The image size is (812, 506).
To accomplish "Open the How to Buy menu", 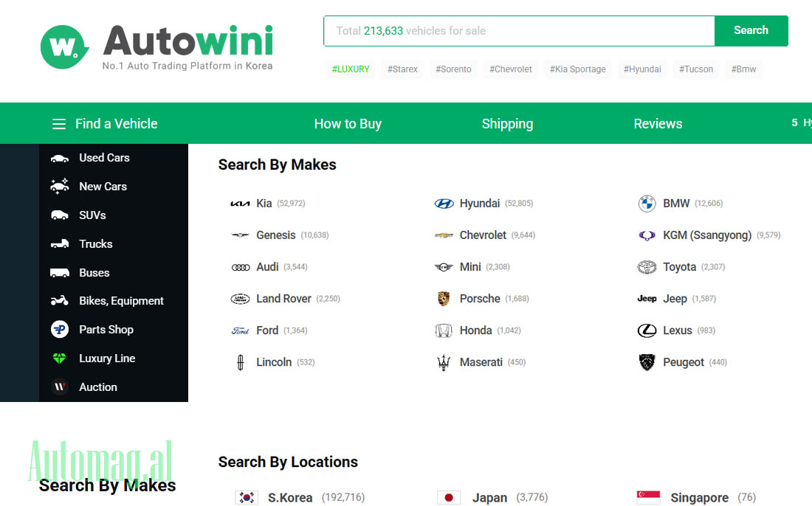I will pos(348,124).
